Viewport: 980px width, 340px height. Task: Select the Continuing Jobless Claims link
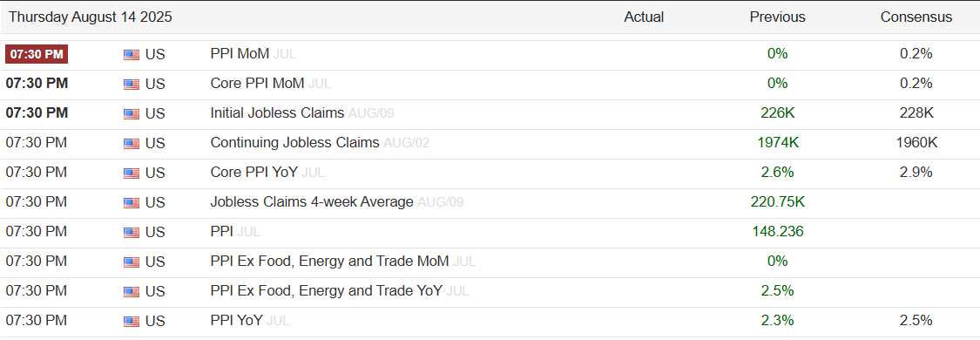click(294, 142)
